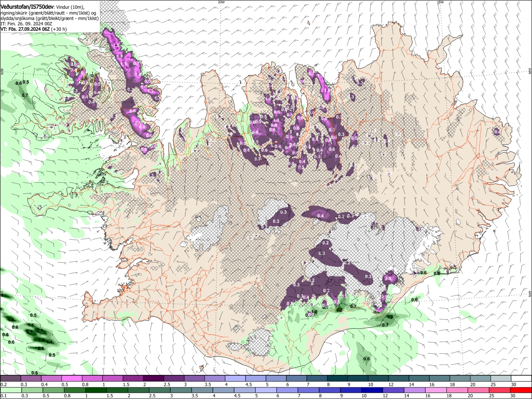532x399 pixels.
Task: Click the 6–7 swatch in upper snow legend
Action: 296,379
